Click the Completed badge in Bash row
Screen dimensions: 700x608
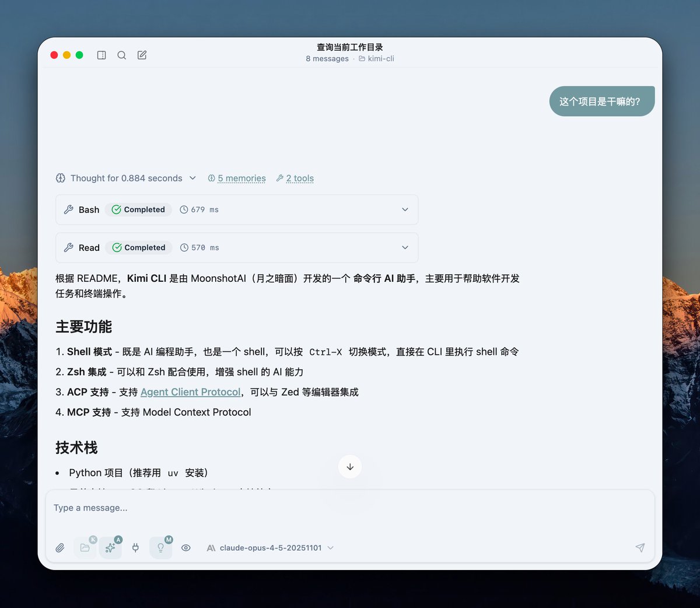138,209
